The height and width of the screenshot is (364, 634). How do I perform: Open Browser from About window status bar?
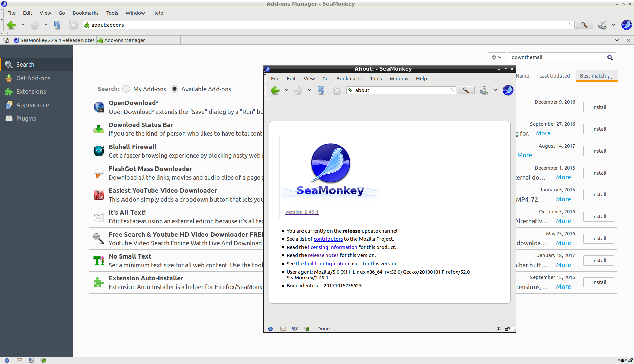pyautogui.click(x=270, y=329)
